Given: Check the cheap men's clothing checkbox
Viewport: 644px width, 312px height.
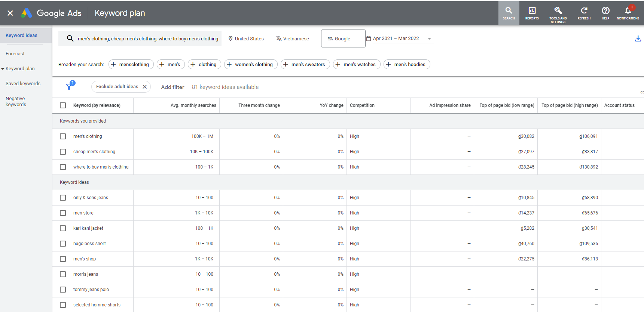Looking at the screenshot, I should click(63, 152).
